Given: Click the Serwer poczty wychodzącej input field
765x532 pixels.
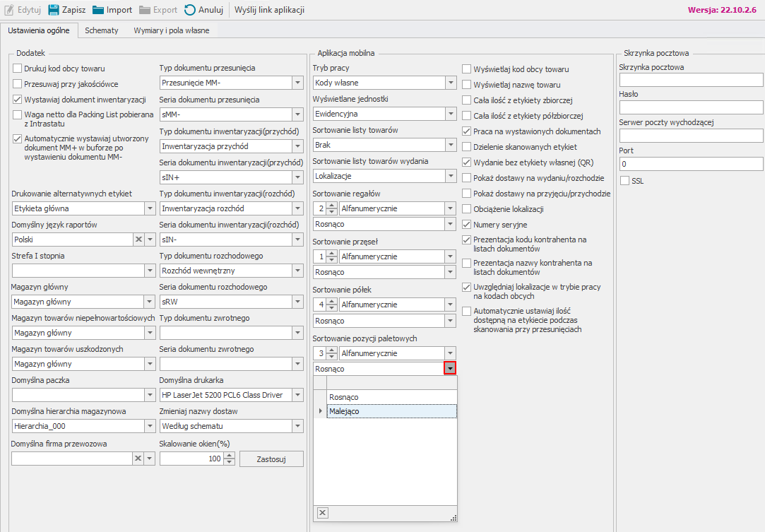Looking at the screenshot, I should coord(691,136).
